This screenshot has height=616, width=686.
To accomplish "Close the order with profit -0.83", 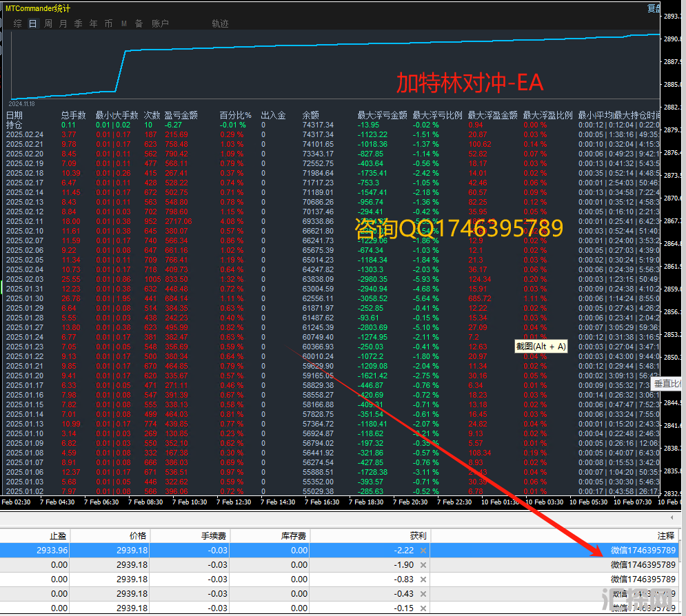I will coord(423,579).
